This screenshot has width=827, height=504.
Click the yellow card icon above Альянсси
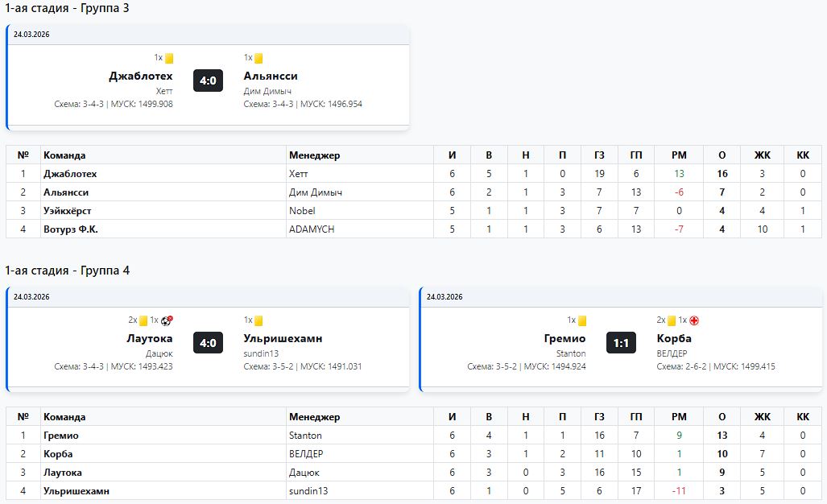[258, 58]
